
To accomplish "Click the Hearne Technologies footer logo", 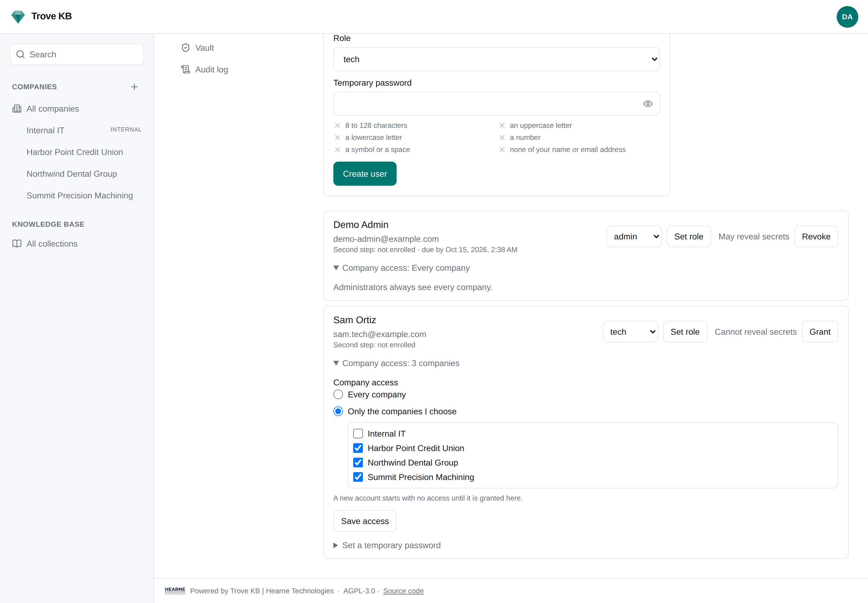I will (175, 591).
